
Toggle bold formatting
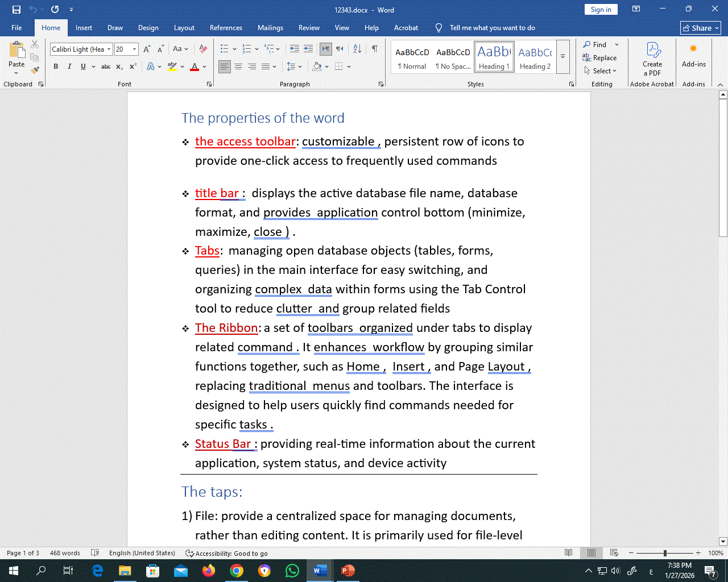tap(56, 66)
